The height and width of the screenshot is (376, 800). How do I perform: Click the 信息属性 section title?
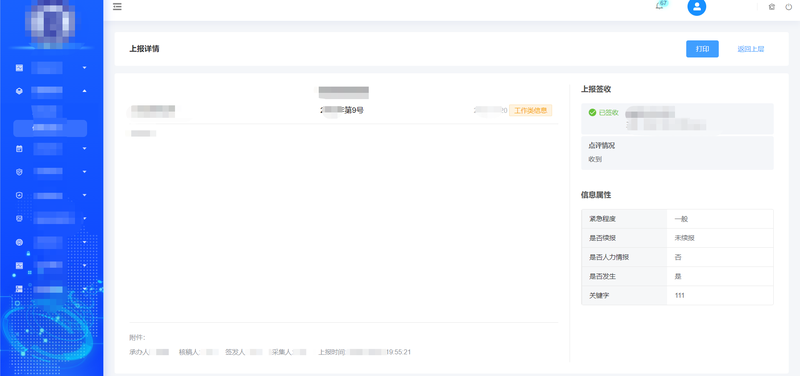point(596,194)
